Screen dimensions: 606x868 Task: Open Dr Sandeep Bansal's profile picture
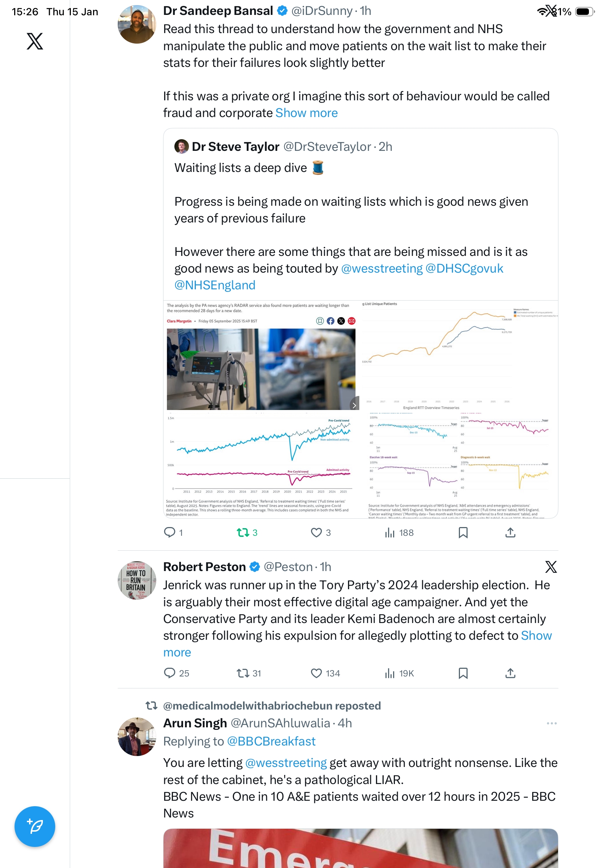tap(137, 25)
